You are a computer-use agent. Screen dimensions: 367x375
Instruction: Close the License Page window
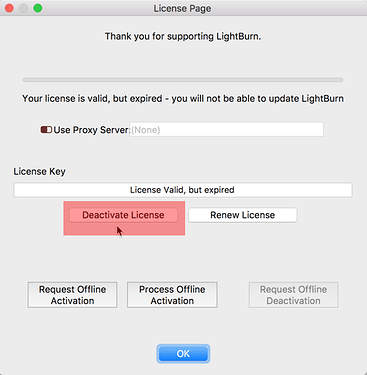(x=9, y=8)
